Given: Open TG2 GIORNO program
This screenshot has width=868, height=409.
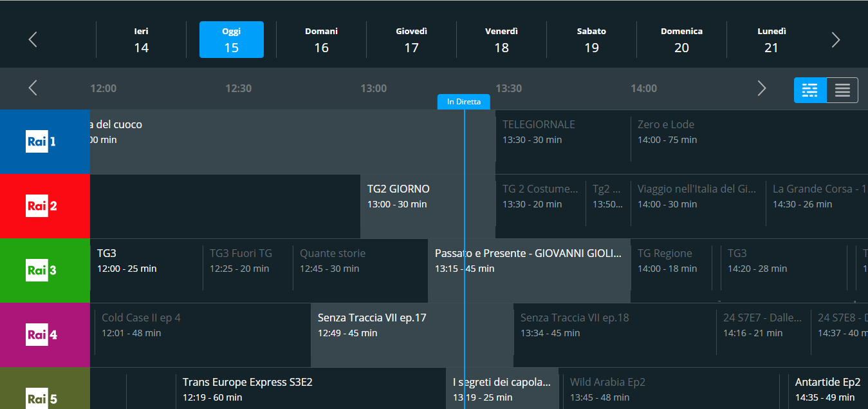Looking at the screenshot, I should coord(428,206).
